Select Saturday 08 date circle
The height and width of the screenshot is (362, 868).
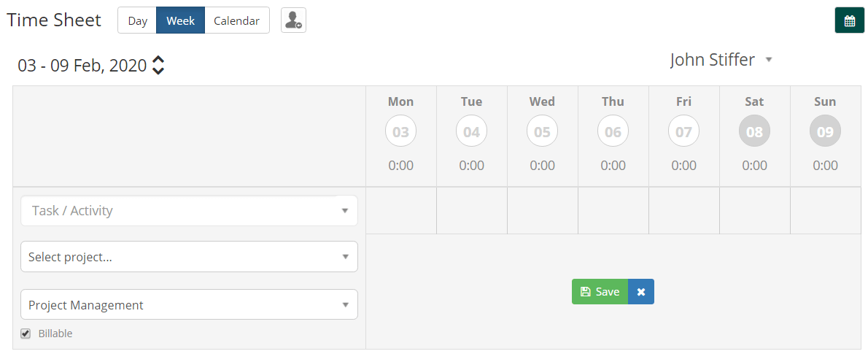[x=754, y=131]
